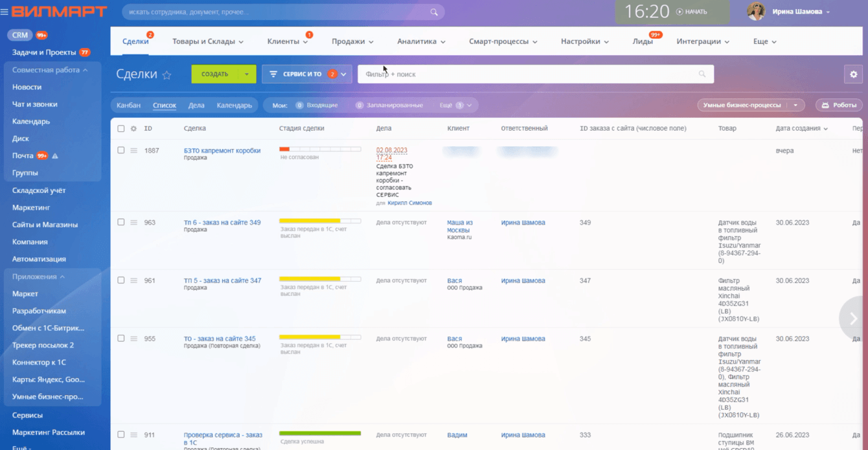Open the deal БЗТО капремонт коробки
Viewport: 868px width, 450px height.
pos(222,150)
